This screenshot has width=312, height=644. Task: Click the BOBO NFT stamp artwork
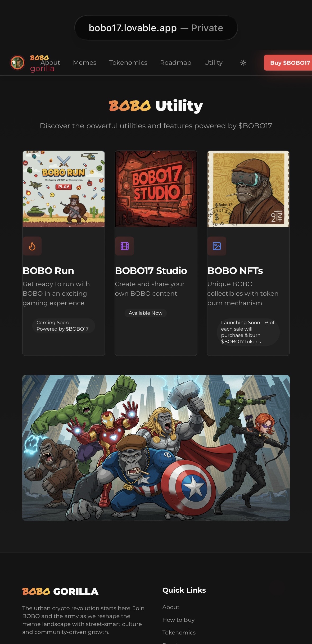coord(248,189)
